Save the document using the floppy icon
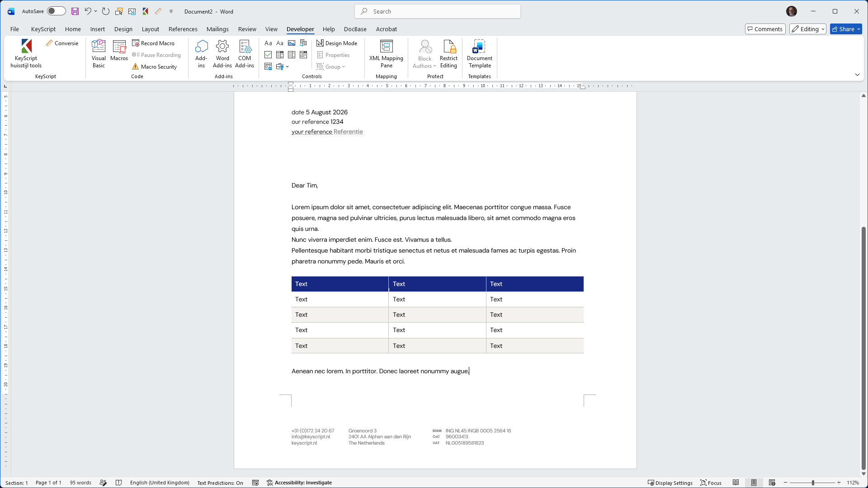 [x=75, y=11]
